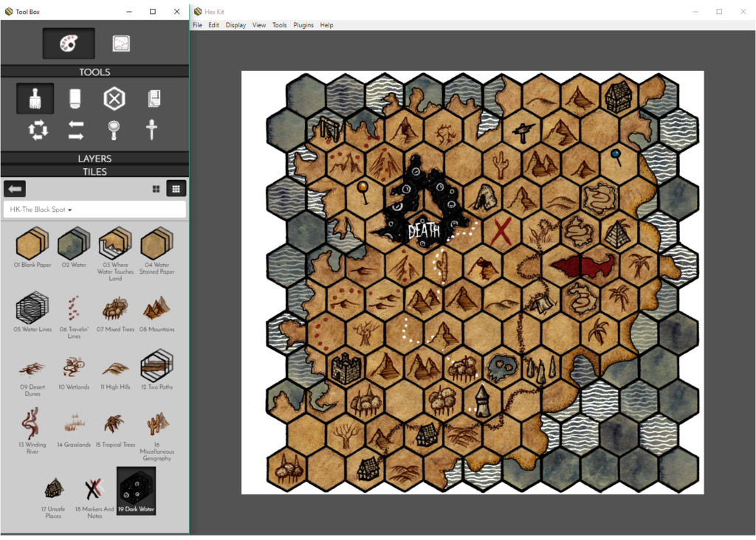This screenshot has height=540, width=756.
Task: Select the magnifier pin tool
Action: tap(114, 130)
